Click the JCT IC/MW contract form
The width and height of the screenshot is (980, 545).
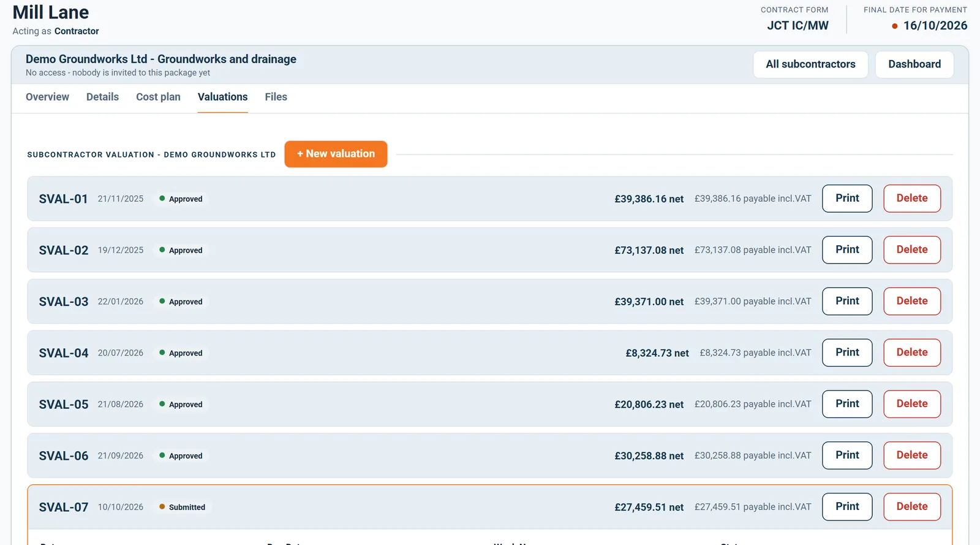[797, 26]
